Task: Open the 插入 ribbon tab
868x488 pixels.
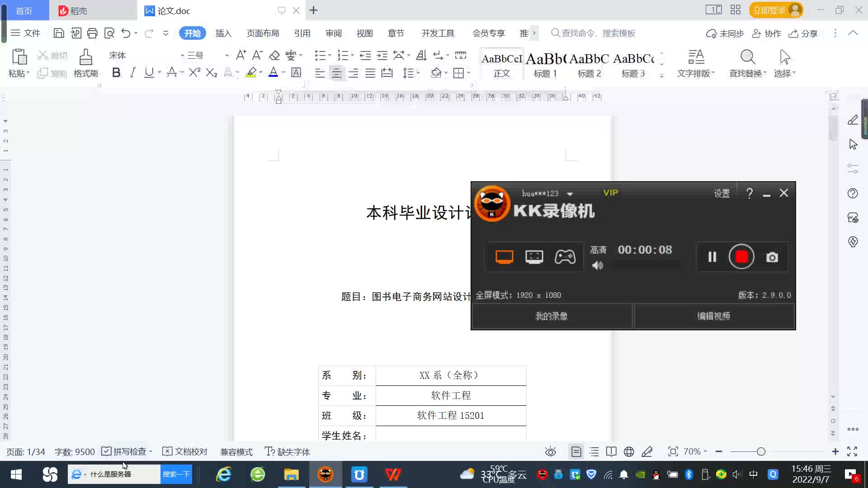Action: [x=223, y=33]
